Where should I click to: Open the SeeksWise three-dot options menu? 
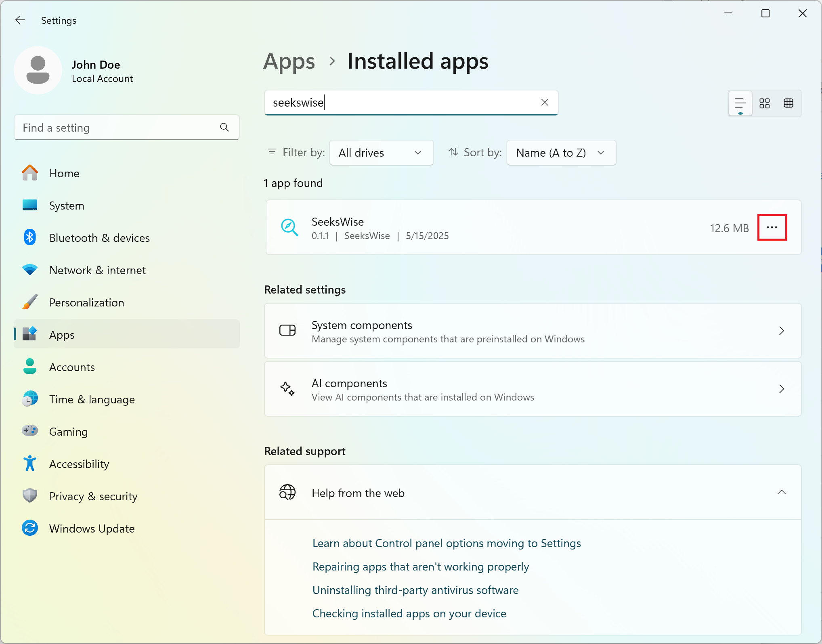772,227
